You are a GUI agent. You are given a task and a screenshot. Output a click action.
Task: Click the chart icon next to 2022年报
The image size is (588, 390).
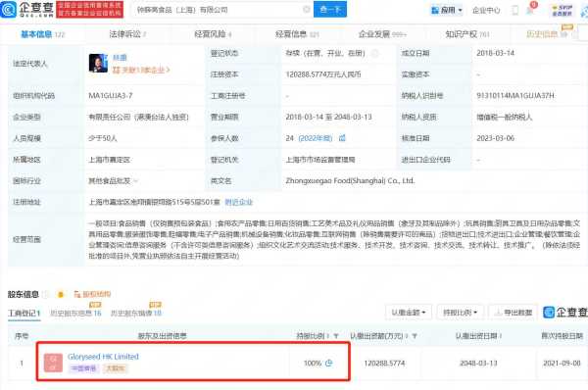342,138
